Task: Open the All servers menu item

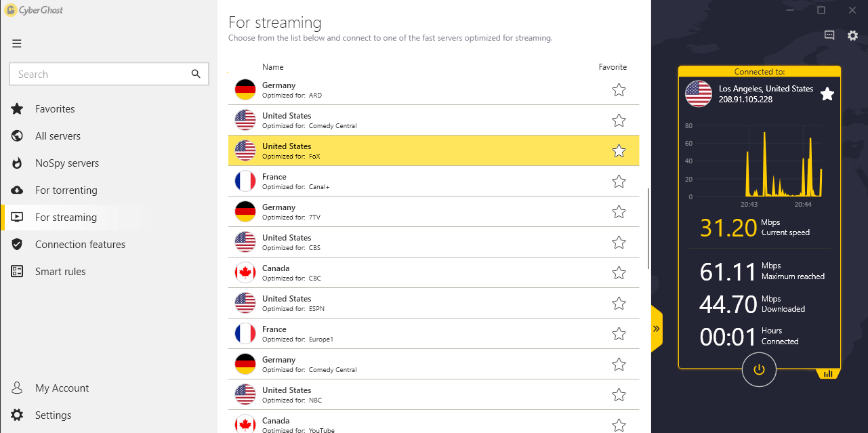Action: [58, 136]
